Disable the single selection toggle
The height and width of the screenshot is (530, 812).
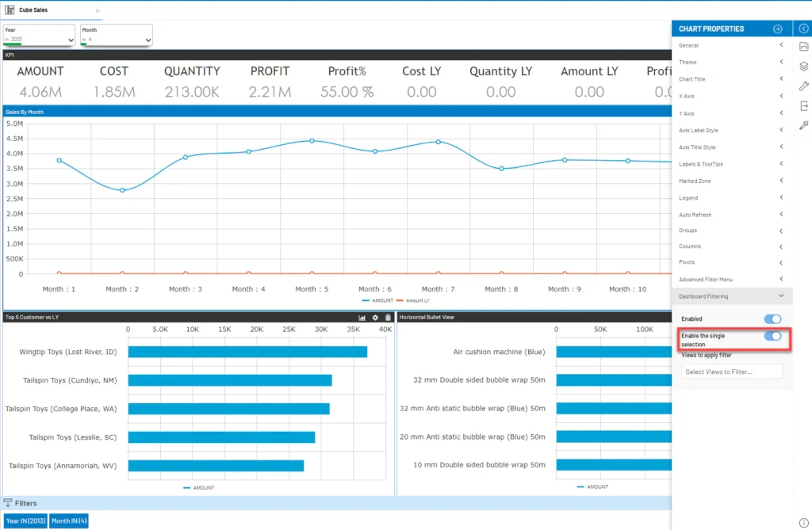point(772,337)
